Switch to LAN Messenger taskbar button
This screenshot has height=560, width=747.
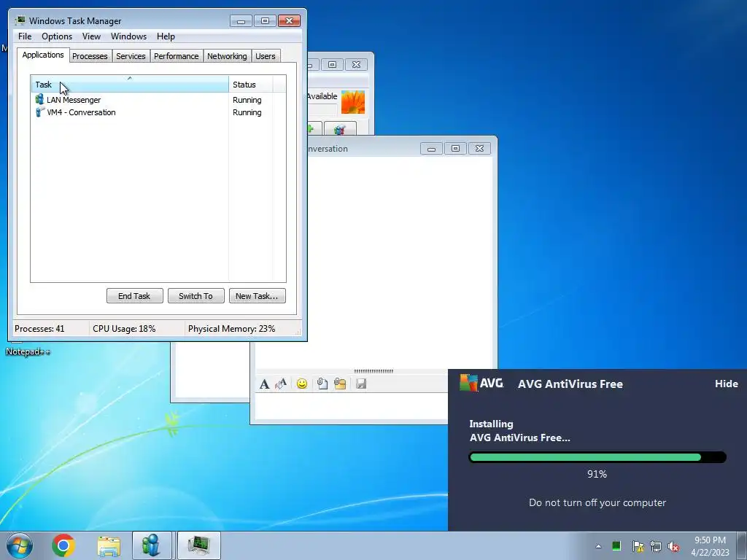pos(152,545)
